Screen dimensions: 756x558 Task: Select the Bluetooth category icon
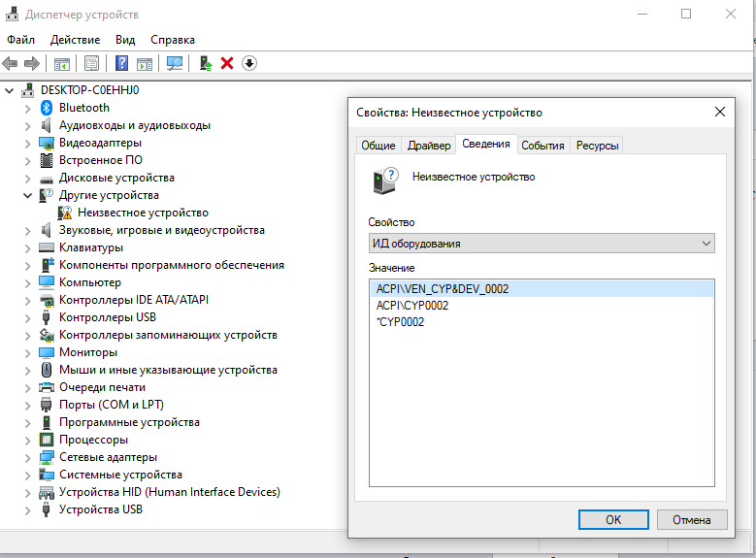47,108
